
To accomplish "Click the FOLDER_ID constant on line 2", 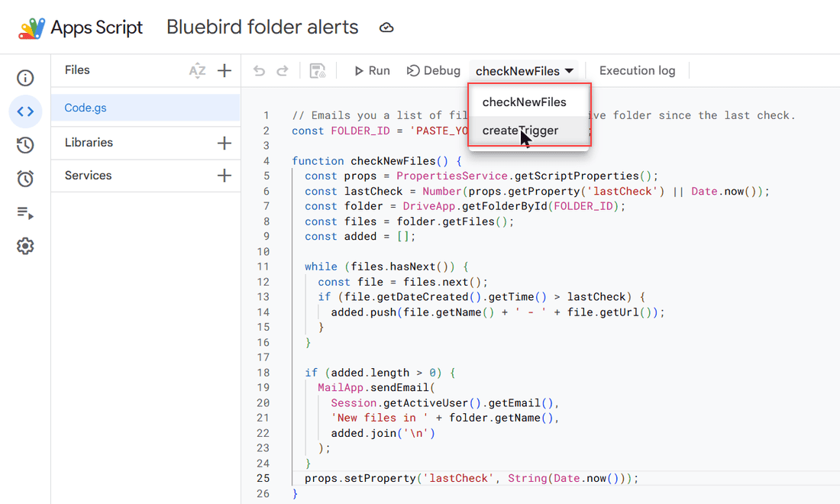I will point(360,131).
